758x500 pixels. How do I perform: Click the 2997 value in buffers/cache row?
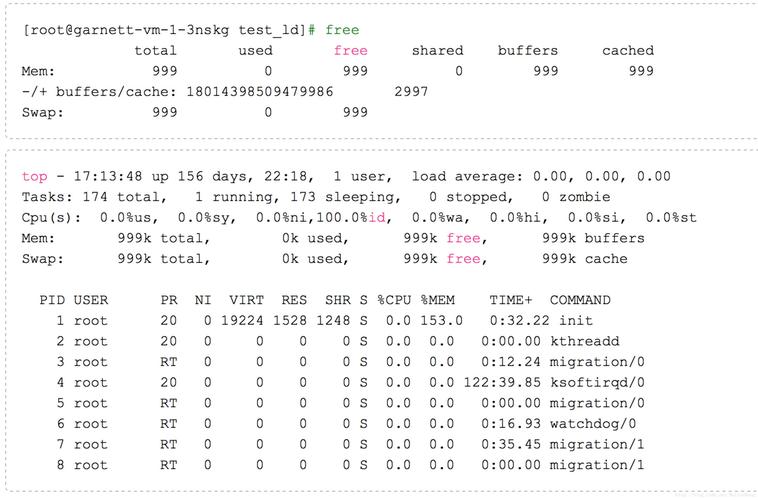411,91
